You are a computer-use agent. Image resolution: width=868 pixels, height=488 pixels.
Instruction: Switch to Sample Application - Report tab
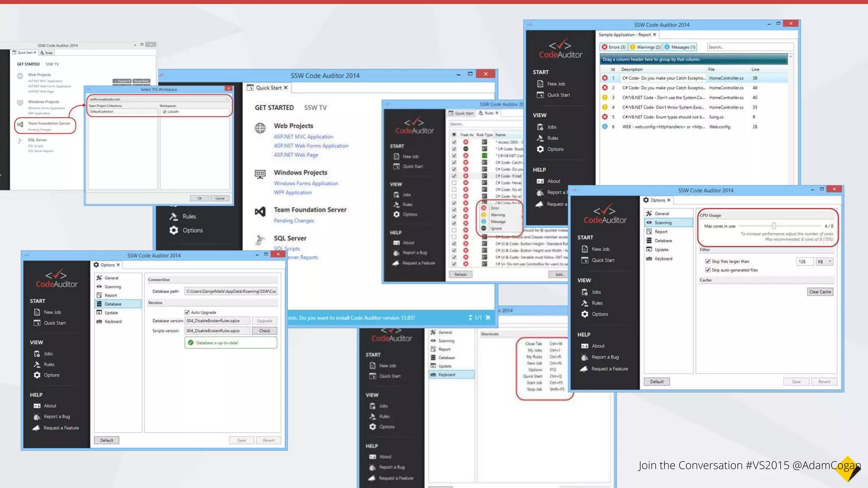624,35
